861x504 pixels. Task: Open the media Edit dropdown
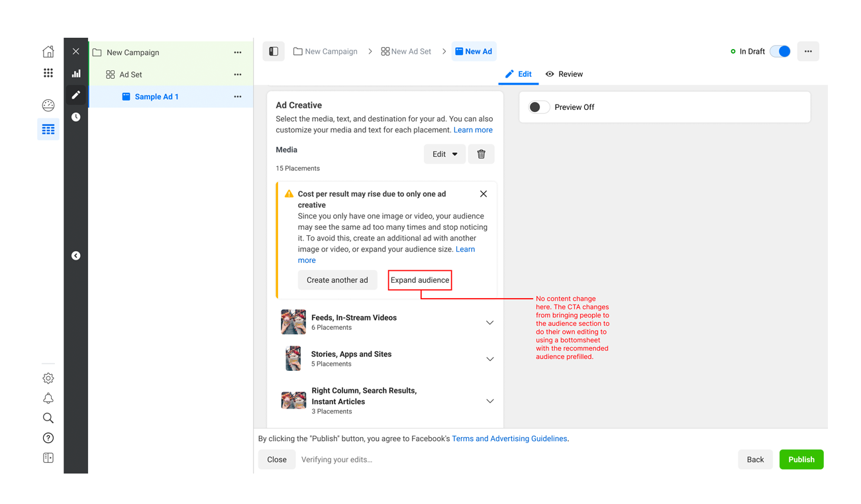444,154
